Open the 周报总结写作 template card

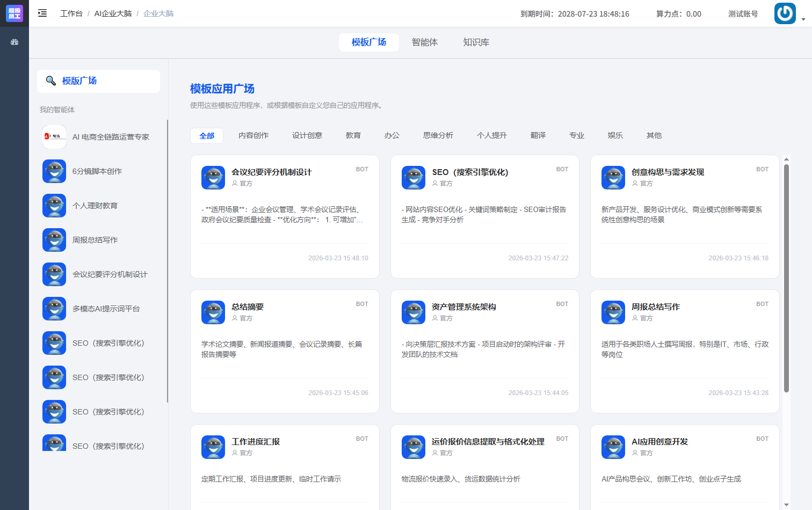point(685,352)
